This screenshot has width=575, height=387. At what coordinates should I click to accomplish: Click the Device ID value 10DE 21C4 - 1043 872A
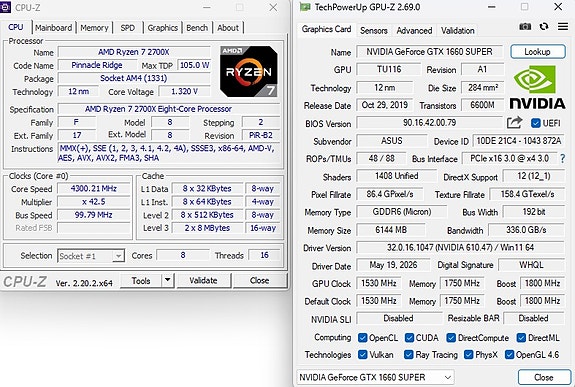(519, 141)
